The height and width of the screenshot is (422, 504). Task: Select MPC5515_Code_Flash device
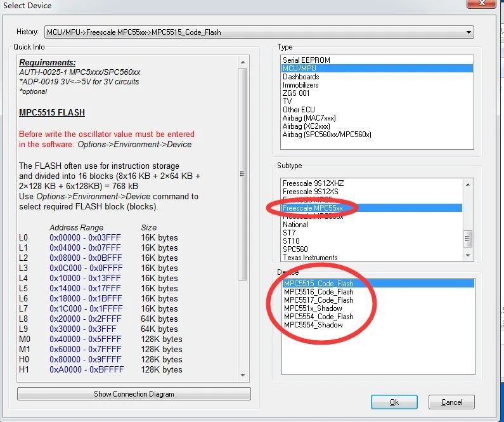click(378, 284)
